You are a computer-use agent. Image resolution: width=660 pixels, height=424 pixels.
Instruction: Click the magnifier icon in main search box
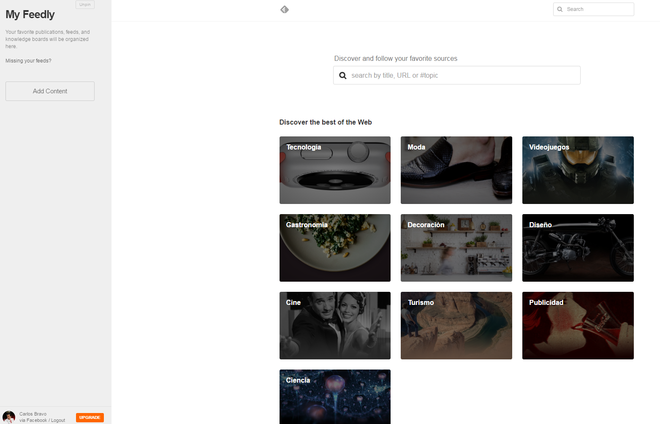pos(343,75)
